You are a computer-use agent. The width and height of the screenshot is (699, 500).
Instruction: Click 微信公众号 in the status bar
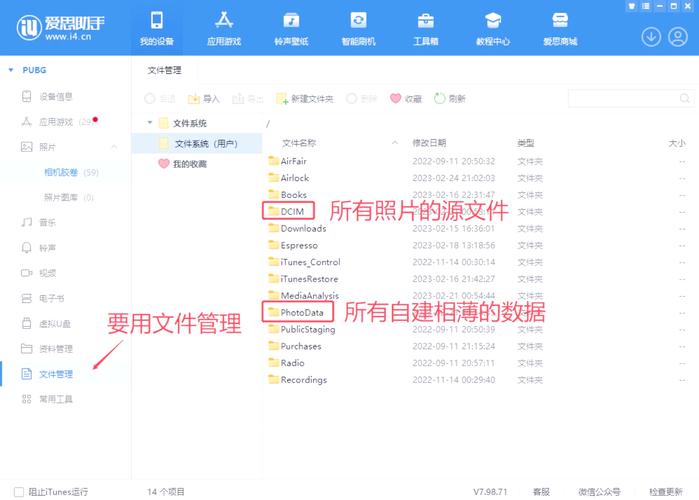599,492
